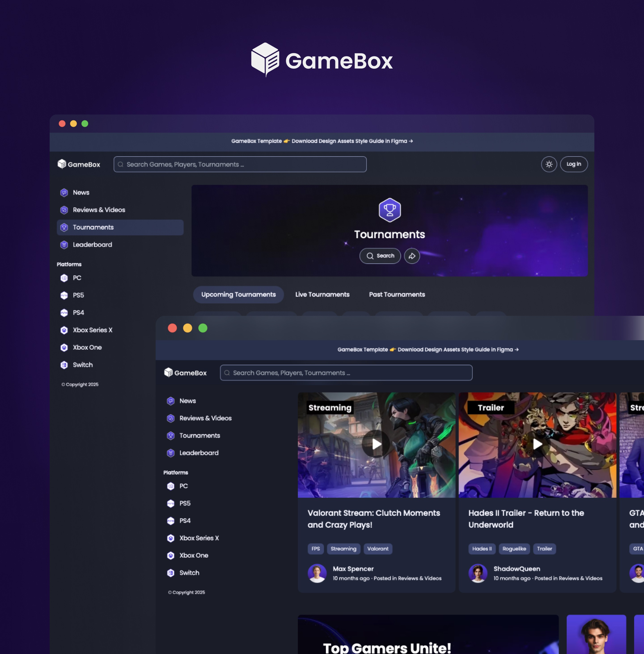Open News icon in back window sidebar
This screenshot has width=644, height=654.
64,193
